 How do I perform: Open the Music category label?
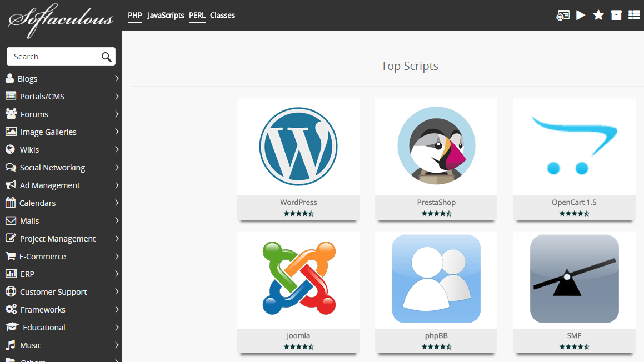[31, 345]
